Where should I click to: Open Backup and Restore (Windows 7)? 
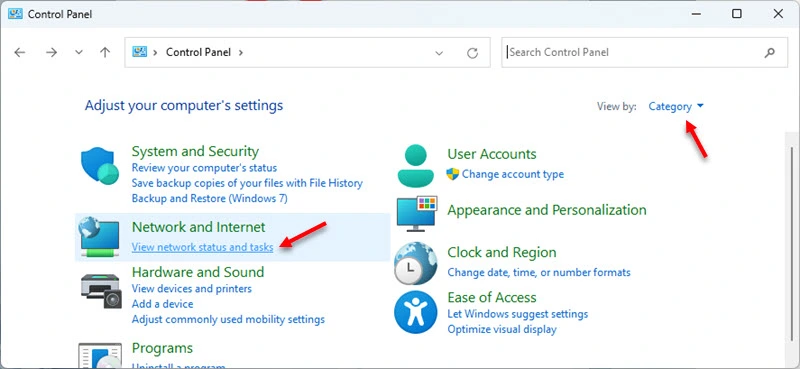(x=209, y=198)
